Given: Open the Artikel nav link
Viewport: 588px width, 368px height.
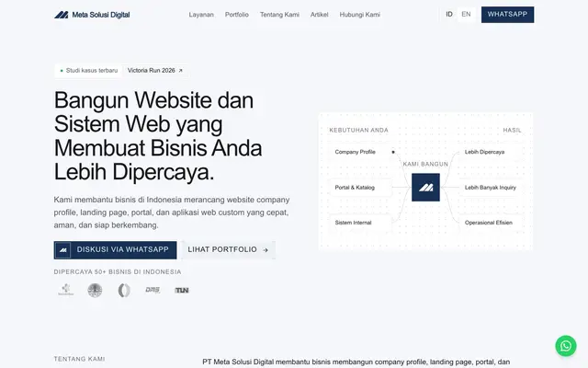Looking at the screenshot, I should pyautogui.click(x=319, y=15).
